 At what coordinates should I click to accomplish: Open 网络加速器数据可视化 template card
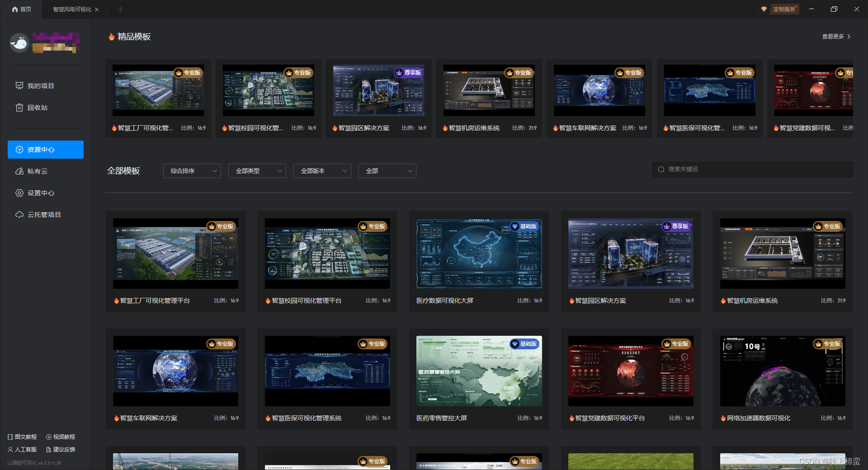[x=783, y=379]
